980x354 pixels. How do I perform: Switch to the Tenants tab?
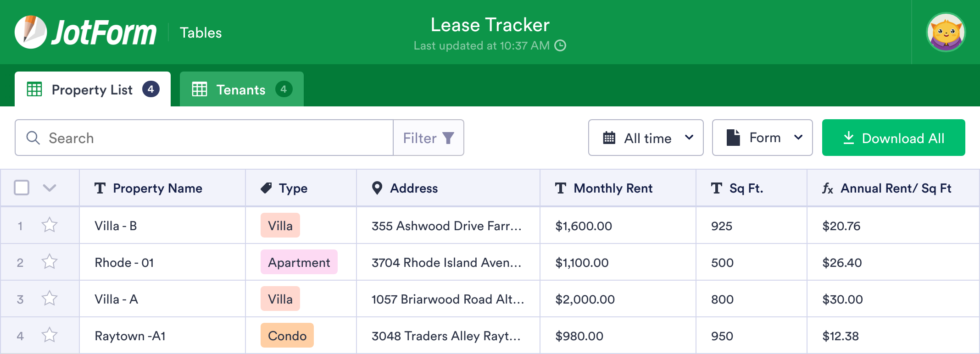(241, 89)
